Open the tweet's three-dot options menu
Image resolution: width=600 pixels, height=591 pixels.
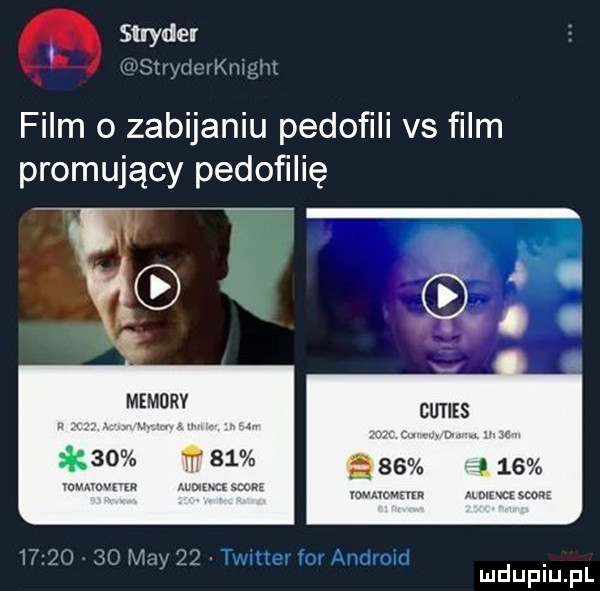[x=570, y=34]
